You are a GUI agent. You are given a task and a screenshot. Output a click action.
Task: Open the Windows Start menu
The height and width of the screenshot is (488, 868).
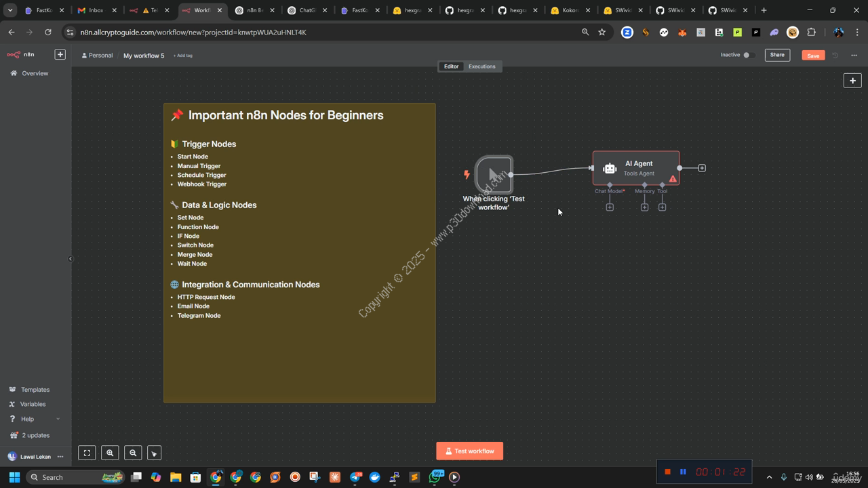click(x=14, y=477)
